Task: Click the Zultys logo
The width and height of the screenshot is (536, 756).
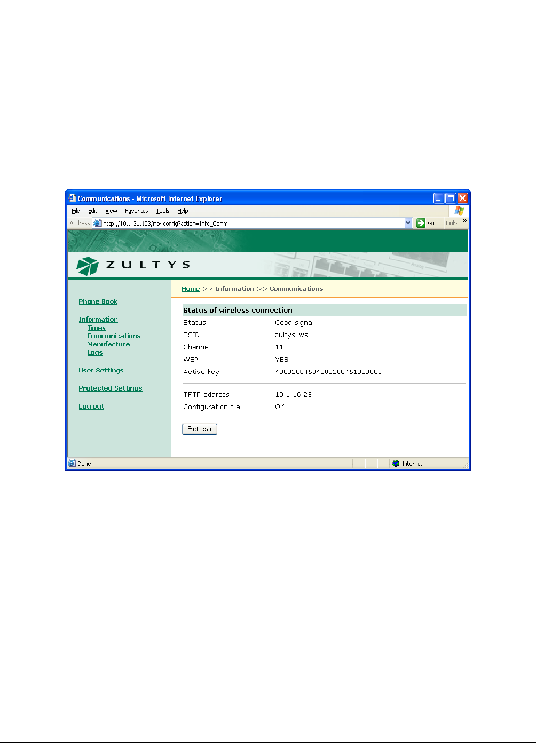Action: [x=133, y=265]
